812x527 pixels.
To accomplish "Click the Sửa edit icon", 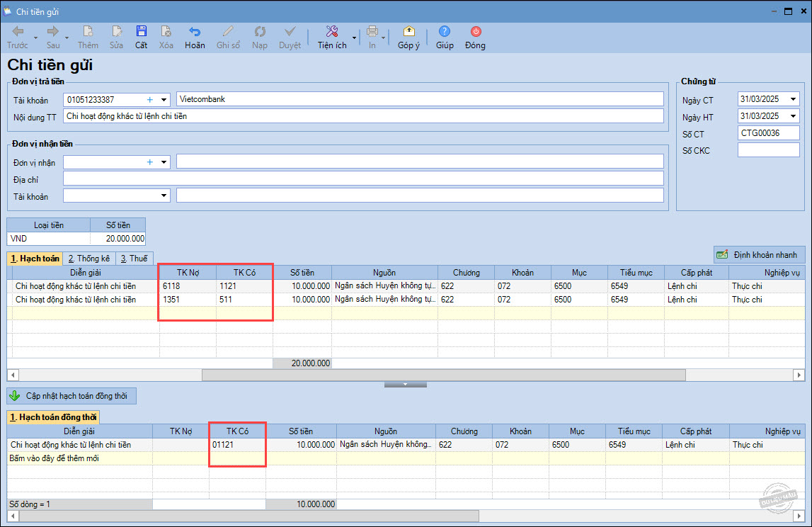I will (x=117, y=38).
